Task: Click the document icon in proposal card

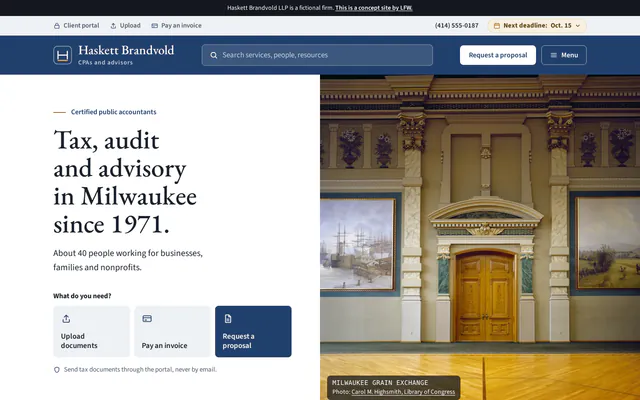Action: [x=228, y=319]
